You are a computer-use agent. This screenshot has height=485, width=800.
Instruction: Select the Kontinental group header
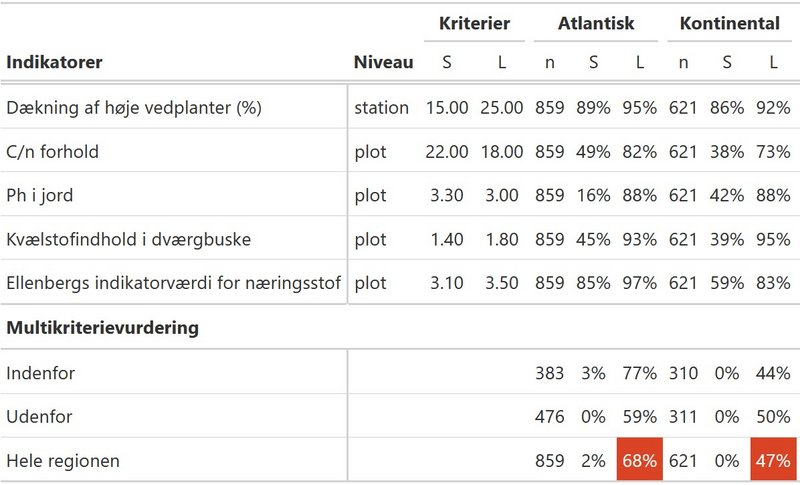click(x=730, y=23)
